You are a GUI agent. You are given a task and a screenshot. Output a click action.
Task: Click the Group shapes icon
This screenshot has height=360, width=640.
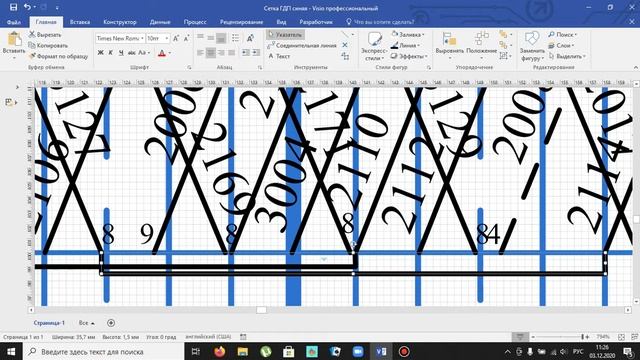click(x=504, y=56)
